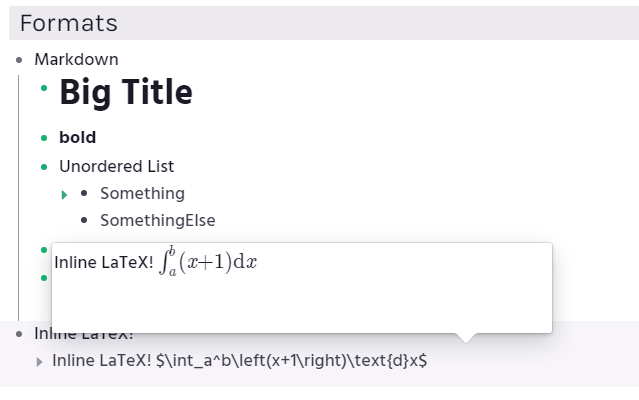Viewport: 639px width, 400px height.
Task: Select the Big Title heading
Action: [x=126, y=92]
